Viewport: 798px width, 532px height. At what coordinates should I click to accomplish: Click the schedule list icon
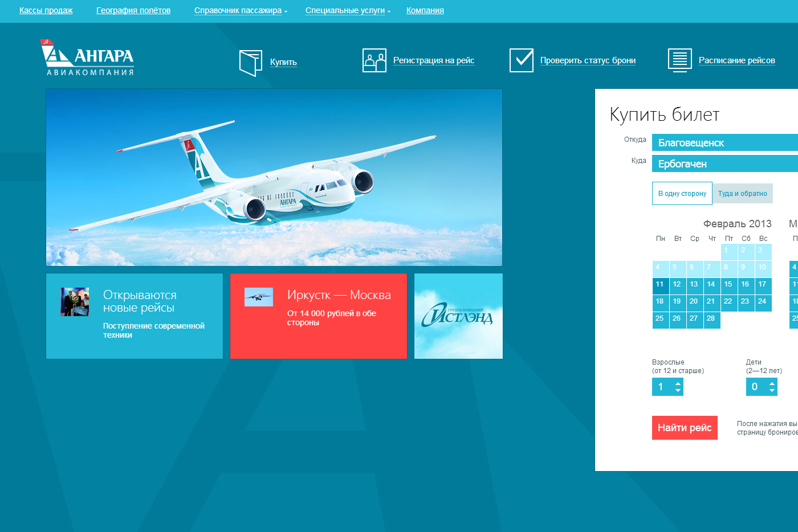coord(679,60)
